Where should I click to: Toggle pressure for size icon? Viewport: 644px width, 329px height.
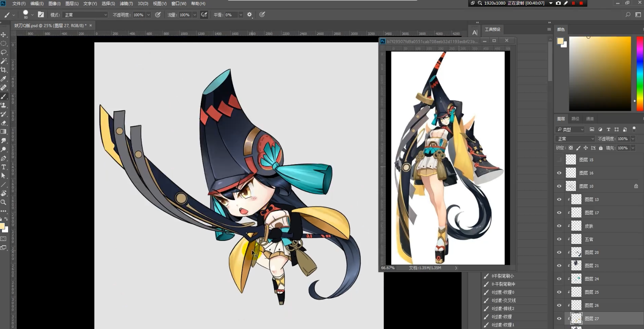[x=262, y=15]
